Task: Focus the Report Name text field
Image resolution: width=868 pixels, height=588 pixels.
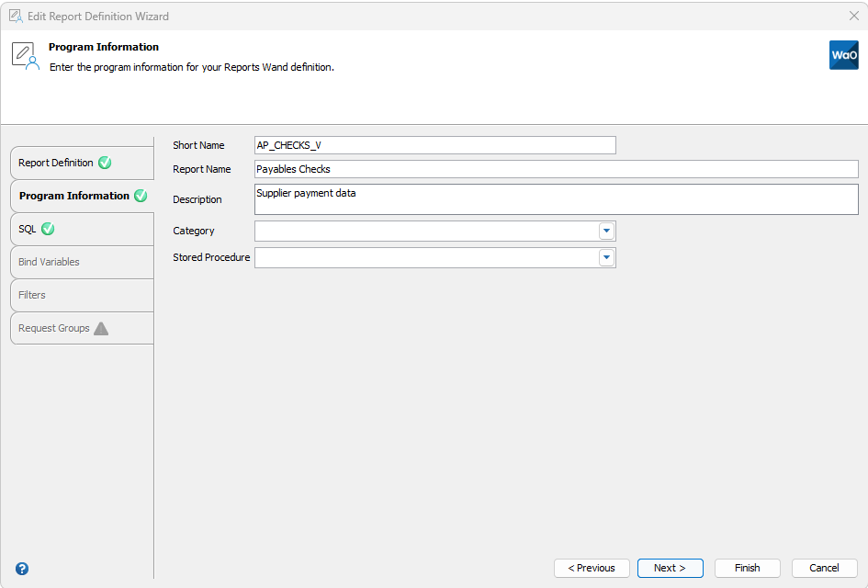Action: (556, 169)
